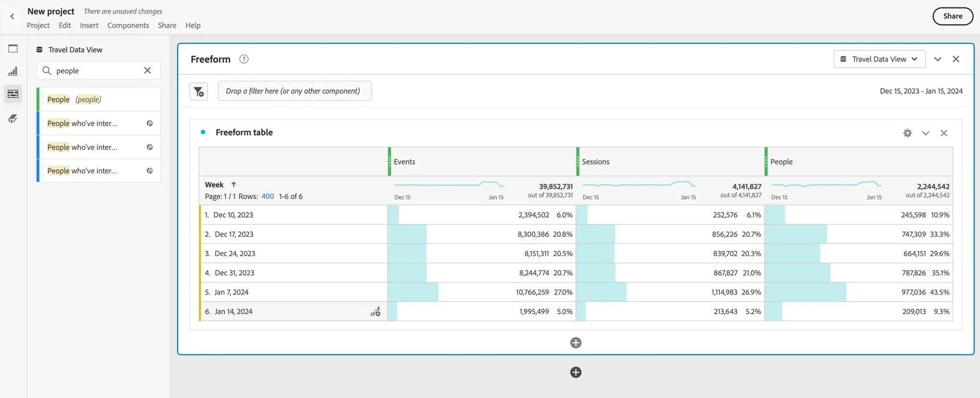Clear the people search text
Screen dimensions: 980x398
point(147,71)
